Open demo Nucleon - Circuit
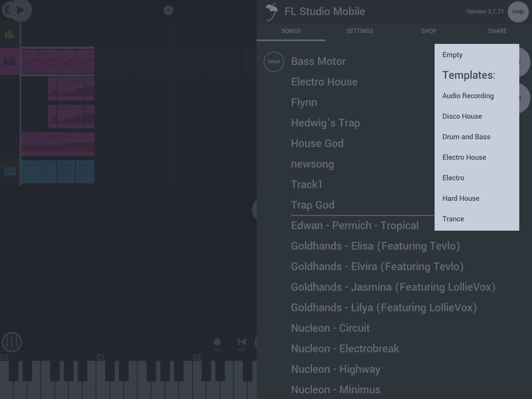Viewport: 532px width, 399px height. tap(330, 328)
